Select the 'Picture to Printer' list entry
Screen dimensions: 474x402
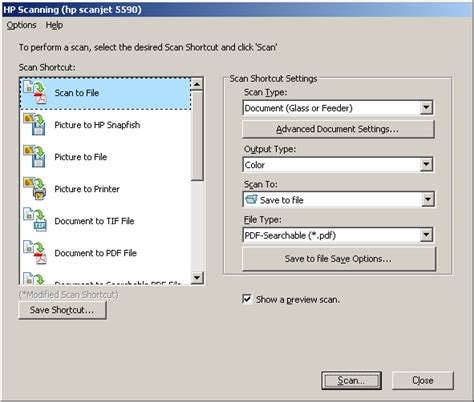[105, 189]
